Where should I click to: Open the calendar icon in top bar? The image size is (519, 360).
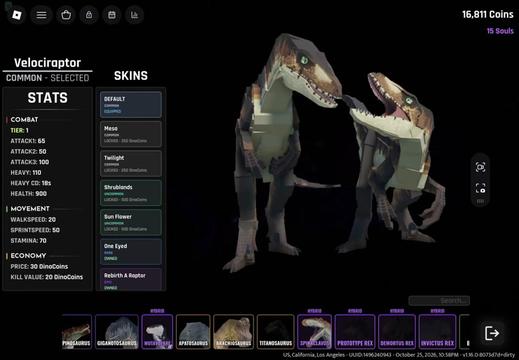pos(112,15)
